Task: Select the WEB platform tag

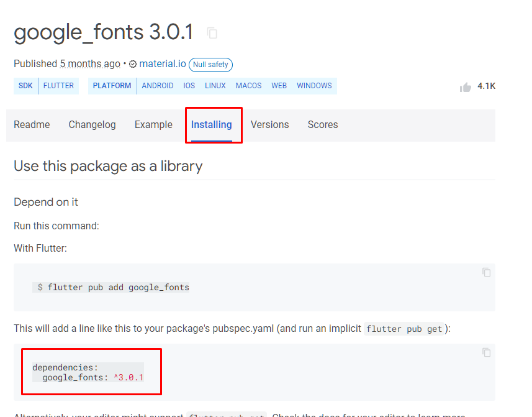Action: click(x=279, y=86)
